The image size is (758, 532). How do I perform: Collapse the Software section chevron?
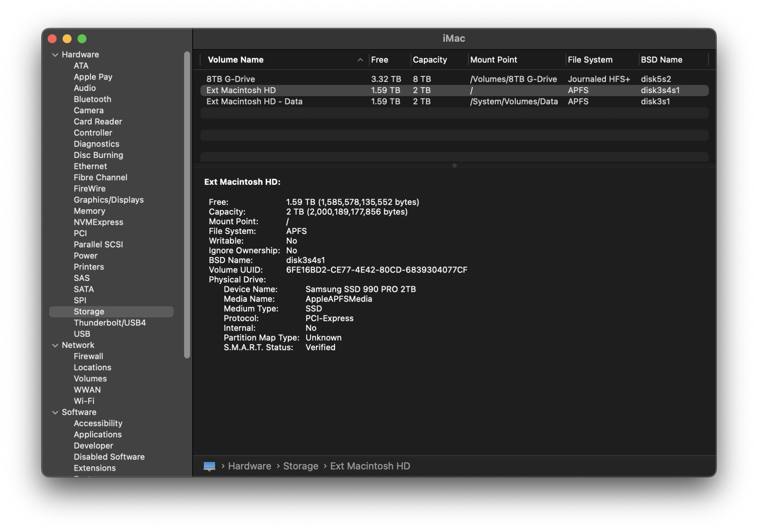click(x=55, y=412)
